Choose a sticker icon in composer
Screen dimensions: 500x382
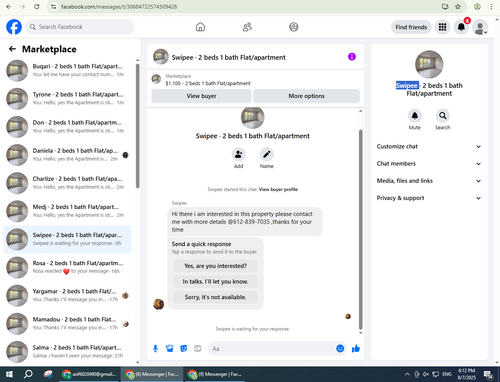pyautogui.click(x=184, y=349)
